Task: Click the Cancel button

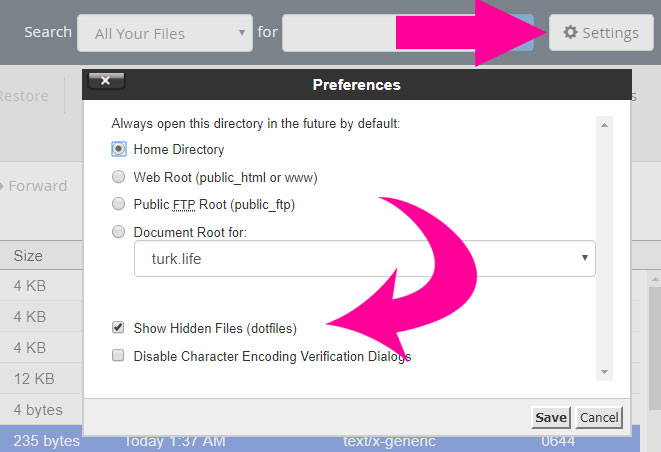Action: 599,417
